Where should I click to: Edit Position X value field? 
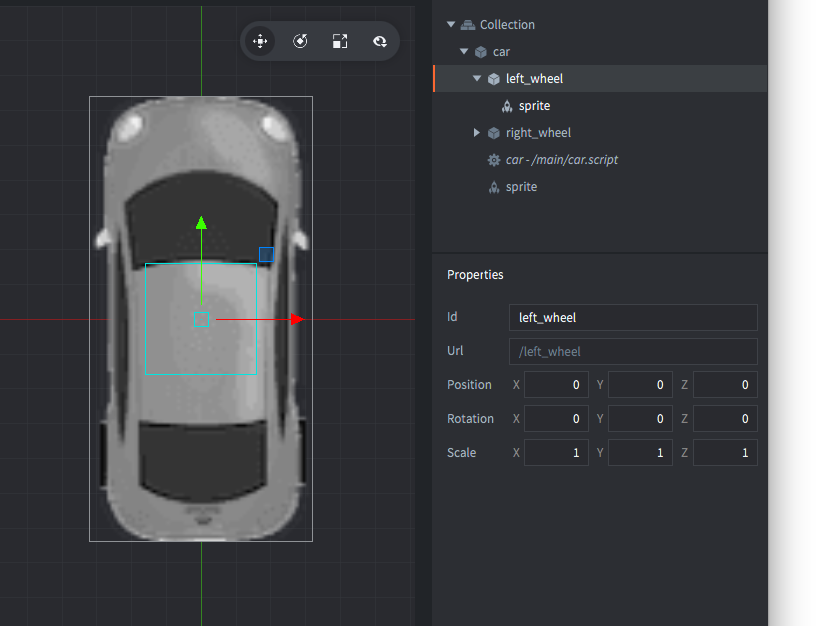(x=556, y=385)
